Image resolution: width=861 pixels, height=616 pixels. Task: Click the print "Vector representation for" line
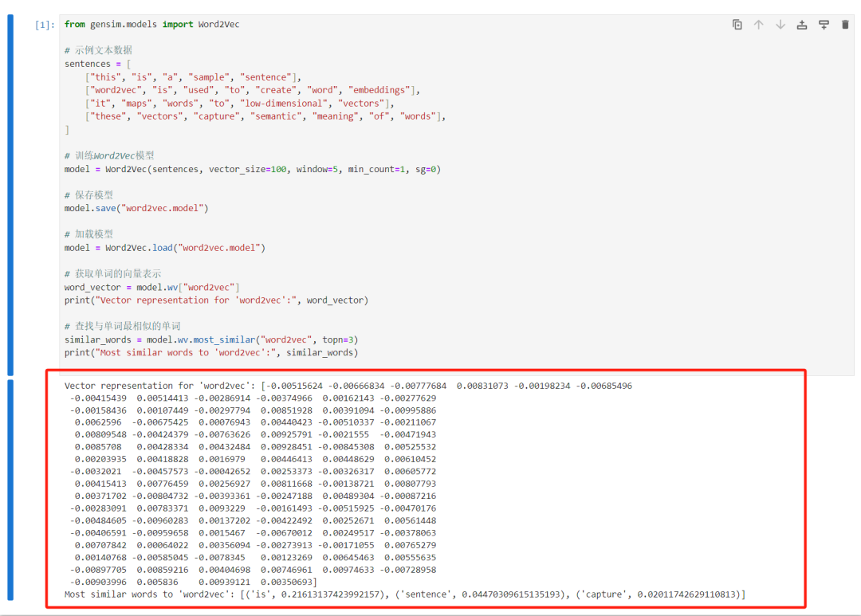tap(216, 300)
